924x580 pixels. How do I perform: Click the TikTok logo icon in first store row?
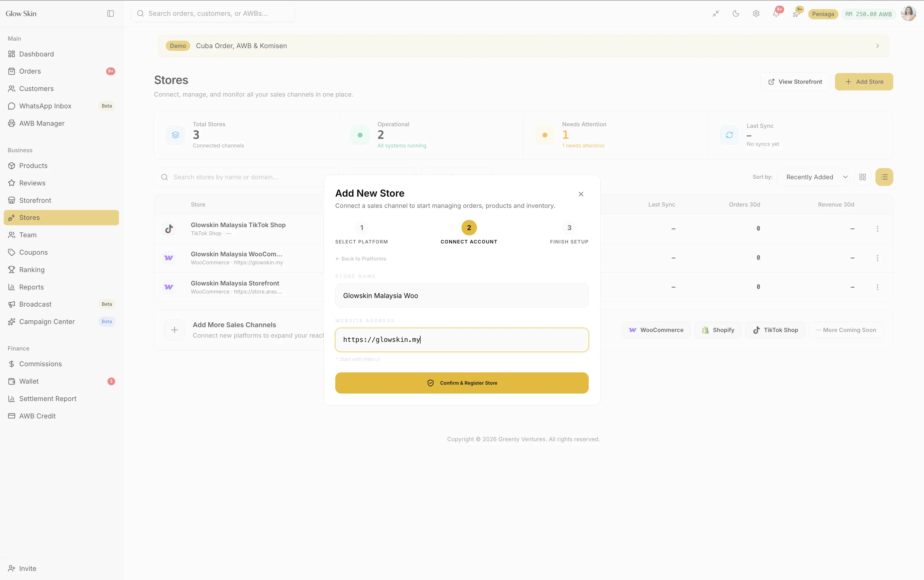pos(169,229)
